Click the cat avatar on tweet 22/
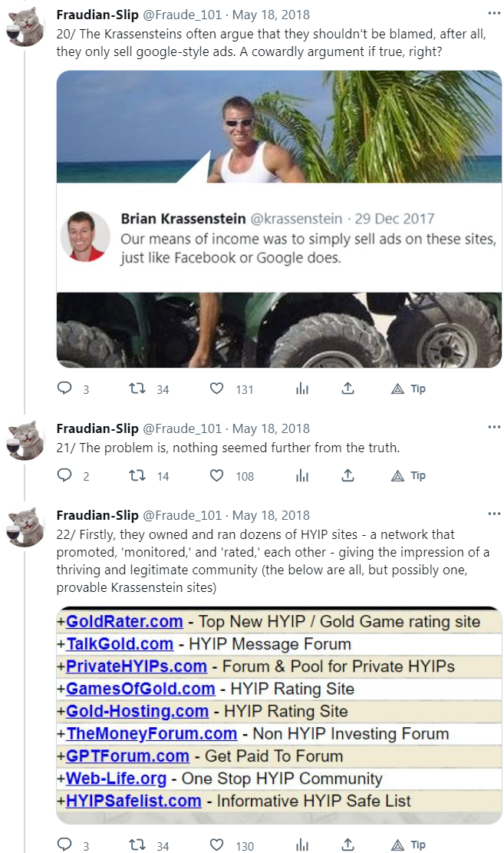This screenshot has width=504, height=853. point(25,527)
